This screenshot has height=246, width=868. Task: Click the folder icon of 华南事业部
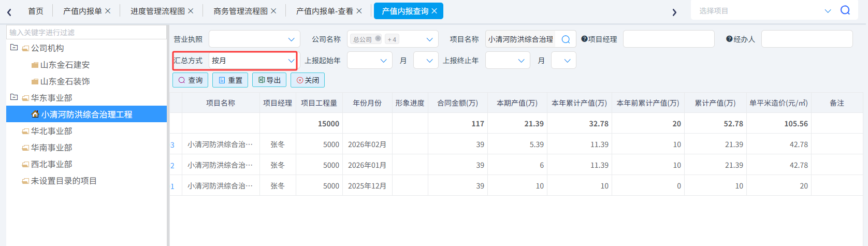pyautogui.click(x=25, y=148)
